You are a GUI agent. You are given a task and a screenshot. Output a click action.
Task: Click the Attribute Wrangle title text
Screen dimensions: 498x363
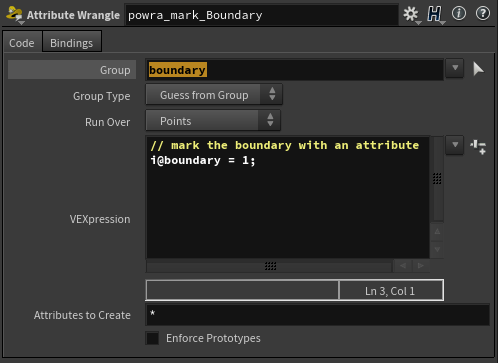pyautogui.click(x=73, y=15)
